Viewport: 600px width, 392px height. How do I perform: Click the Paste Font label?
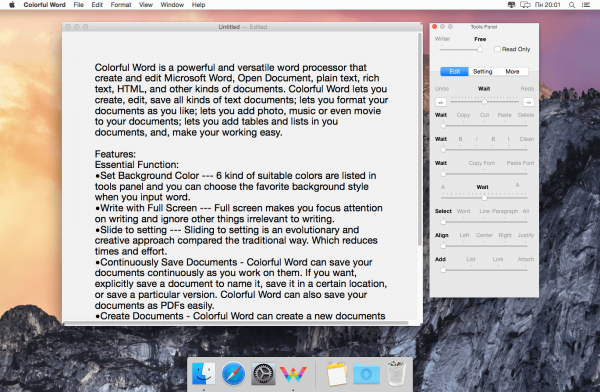coord(520,163)
